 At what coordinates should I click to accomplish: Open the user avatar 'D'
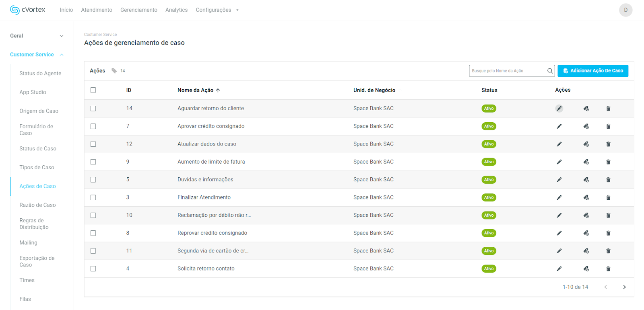tap(625, 10)
